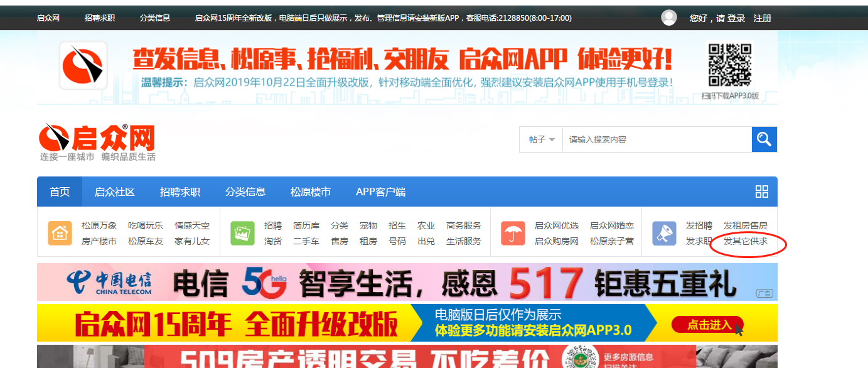Viewport: 868px width, 368px height.
Task: Open the 启众社区 navigation tab
Action: 115,192
